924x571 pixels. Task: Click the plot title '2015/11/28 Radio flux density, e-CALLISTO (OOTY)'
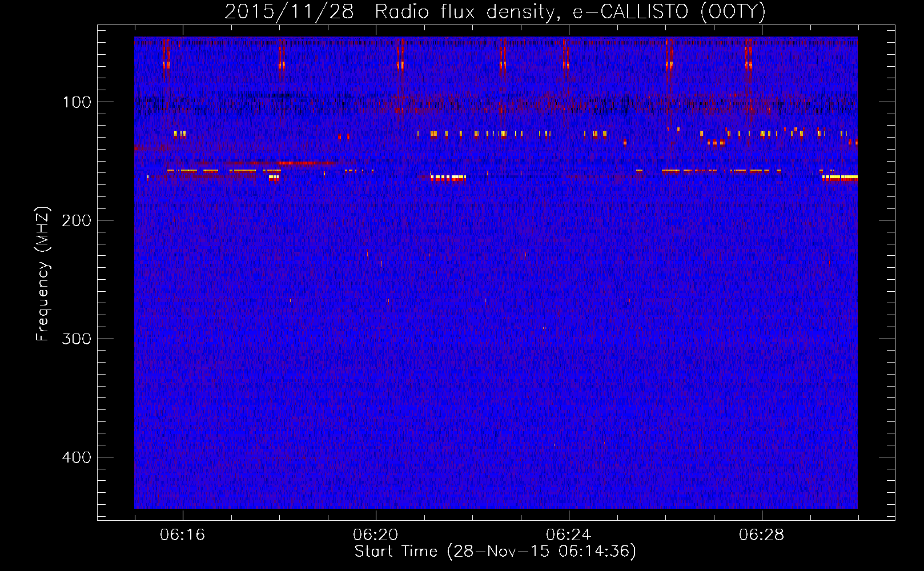[x=495, y=11]
